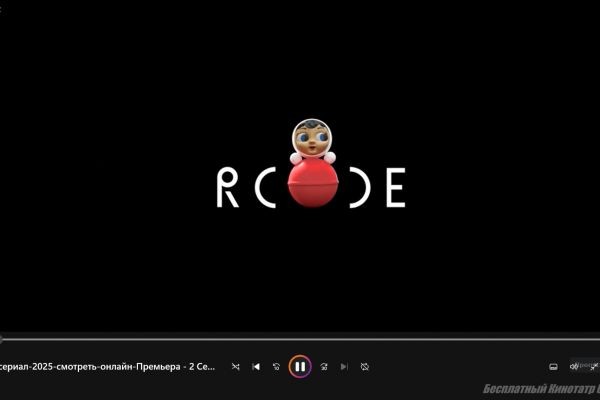Skip back 10 seconds
600x400 pixels.
[x=277, y=367]
